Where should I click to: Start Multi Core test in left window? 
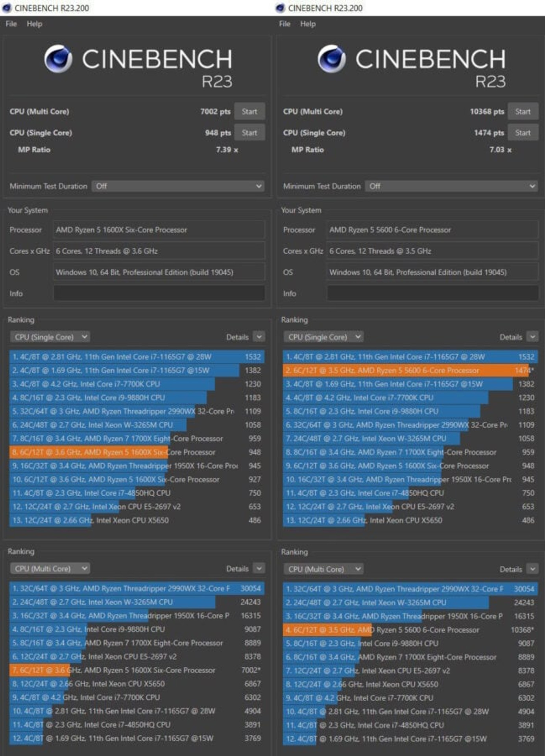point(249,111)
